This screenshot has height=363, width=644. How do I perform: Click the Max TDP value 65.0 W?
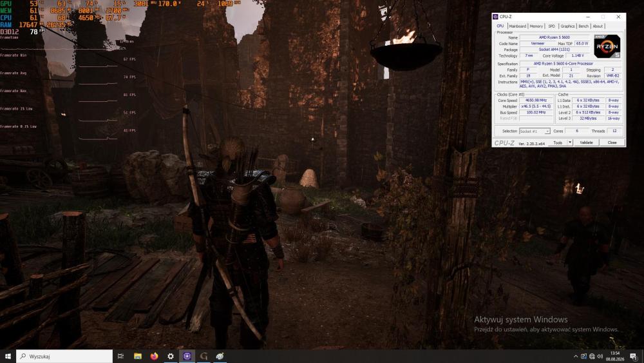[x=582, y=44]
